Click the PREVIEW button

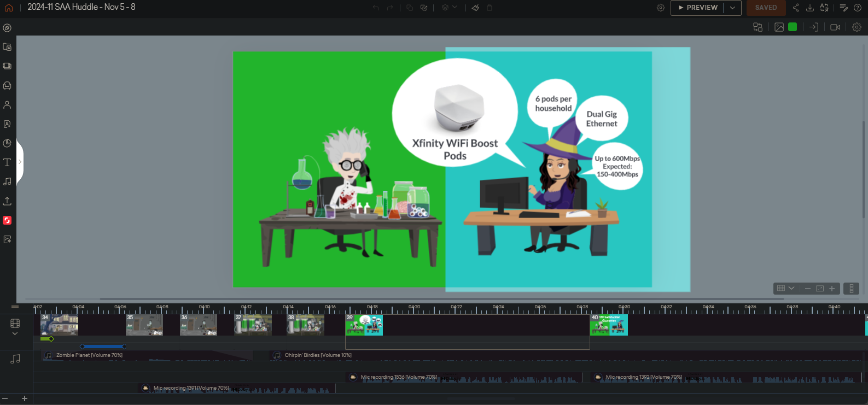698,8
